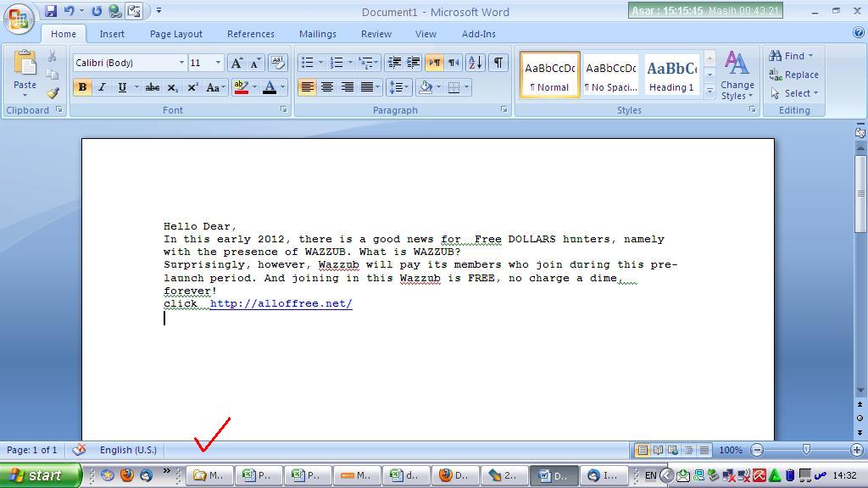Select the Format Painter brush
868x488 pixels.
point(53,93)
